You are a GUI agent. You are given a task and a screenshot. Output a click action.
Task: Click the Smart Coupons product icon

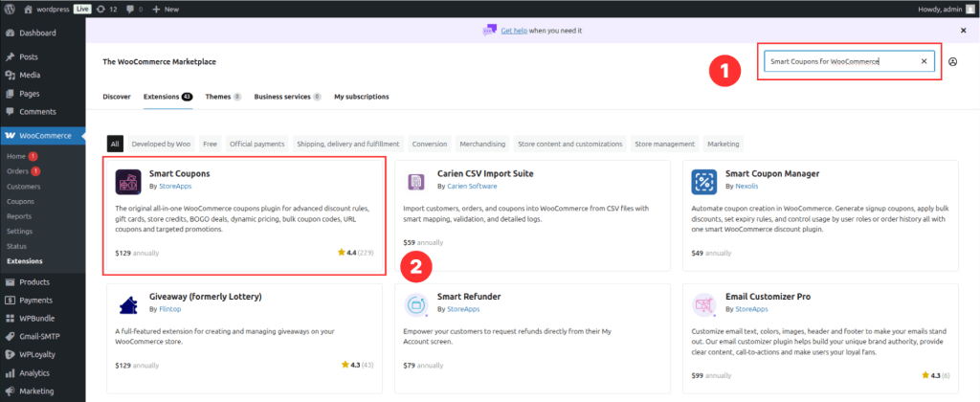128,180
